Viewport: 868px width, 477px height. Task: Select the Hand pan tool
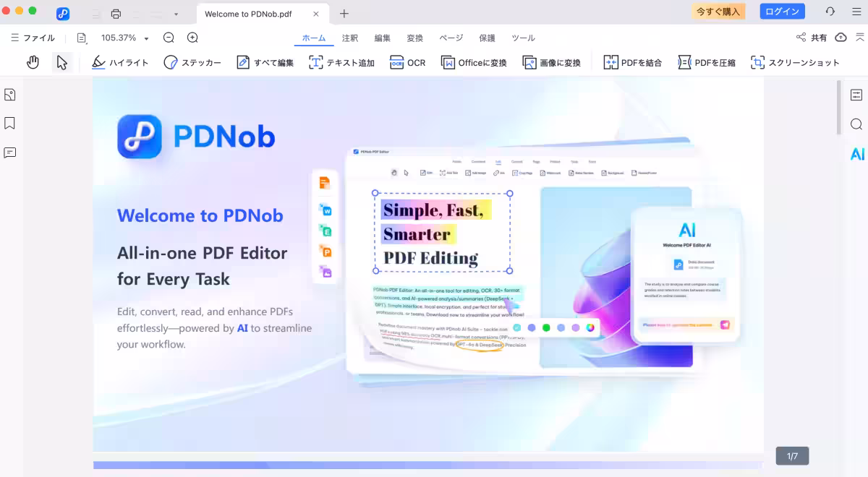tap(33, 63)
